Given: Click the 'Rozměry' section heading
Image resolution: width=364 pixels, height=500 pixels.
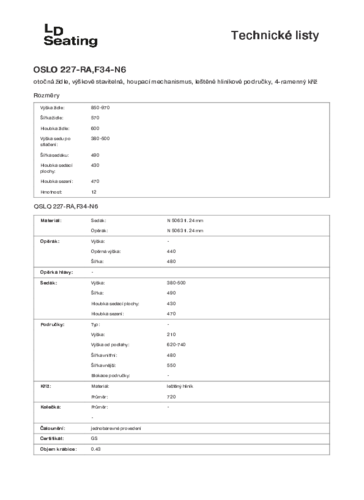Looking at the screenshot, I should click(47, 95).
